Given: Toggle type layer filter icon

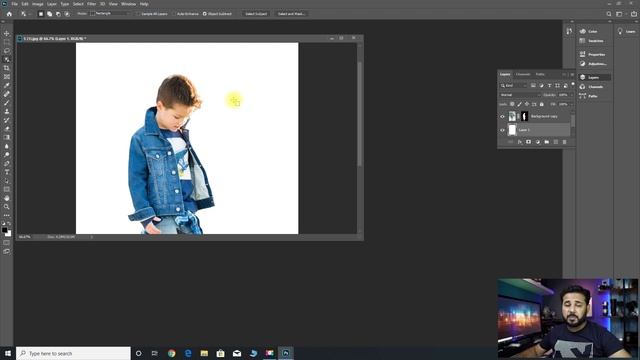Looking at the screenshot, I should 549,86.
